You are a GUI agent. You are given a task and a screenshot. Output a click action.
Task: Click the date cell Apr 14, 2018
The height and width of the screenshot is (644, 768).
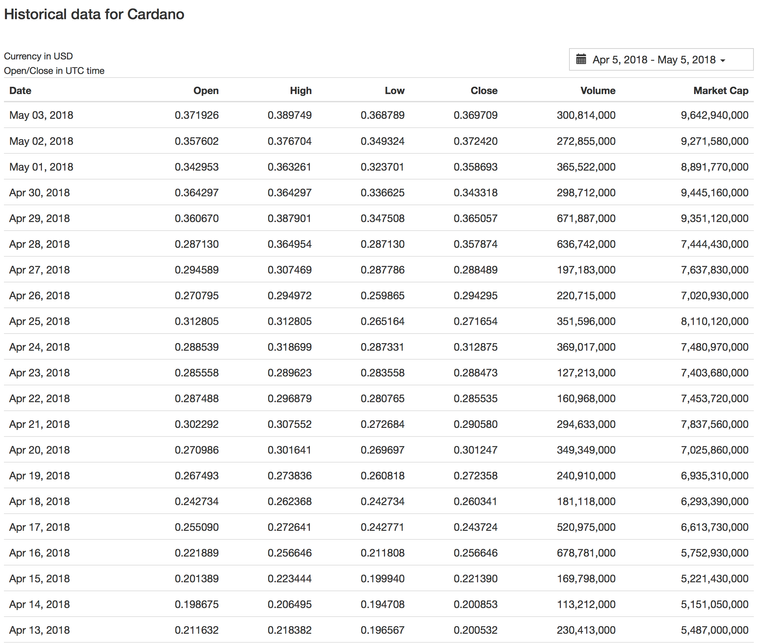[39, 604]
